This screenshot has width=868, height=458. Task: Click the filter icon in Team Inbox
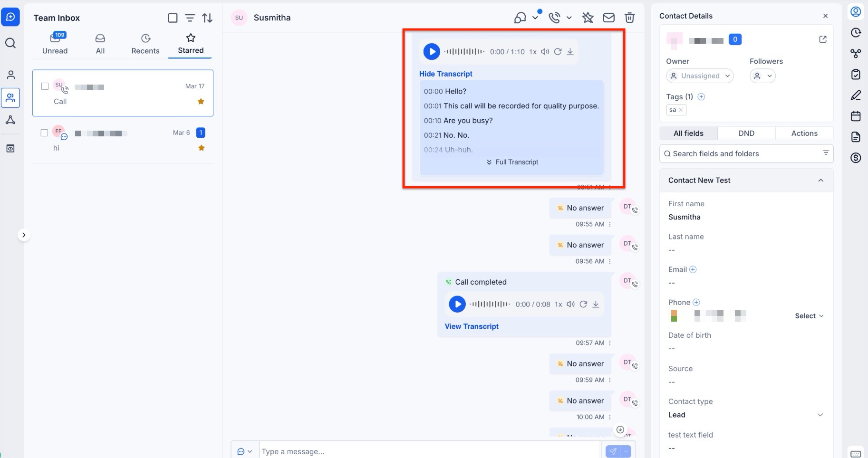coord(190,18)
